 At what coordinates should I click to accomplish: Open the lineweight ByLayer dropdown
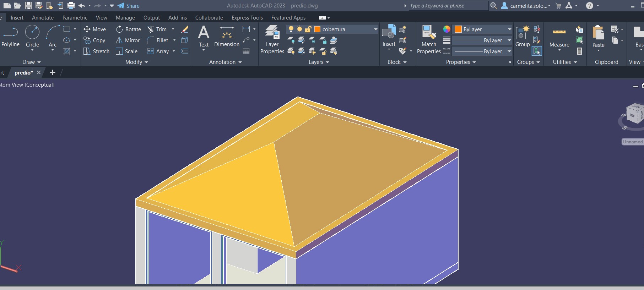click(x=509, y=40)
